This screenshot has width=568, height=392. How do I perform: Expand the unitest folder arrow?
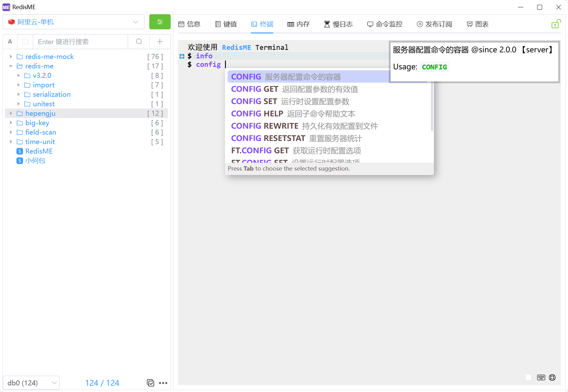[18, 104]
